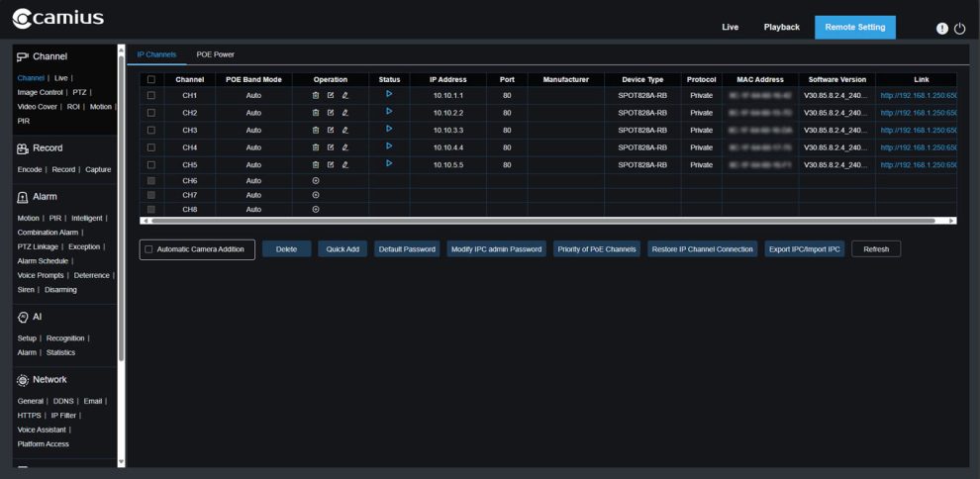This screenshot has height=479, width=980.
Task: Toggle the select-all header checkbox
Action: tap(150, 79)
